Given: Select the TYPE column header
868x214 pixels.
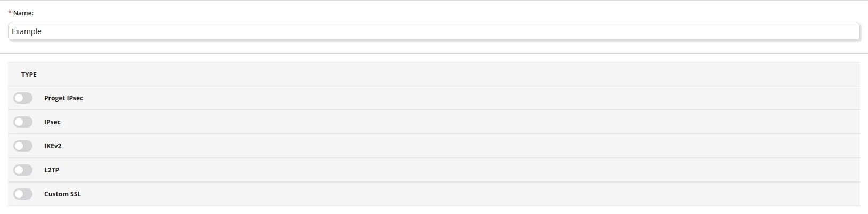Looking at the screenshot, I should pos(29,75).
